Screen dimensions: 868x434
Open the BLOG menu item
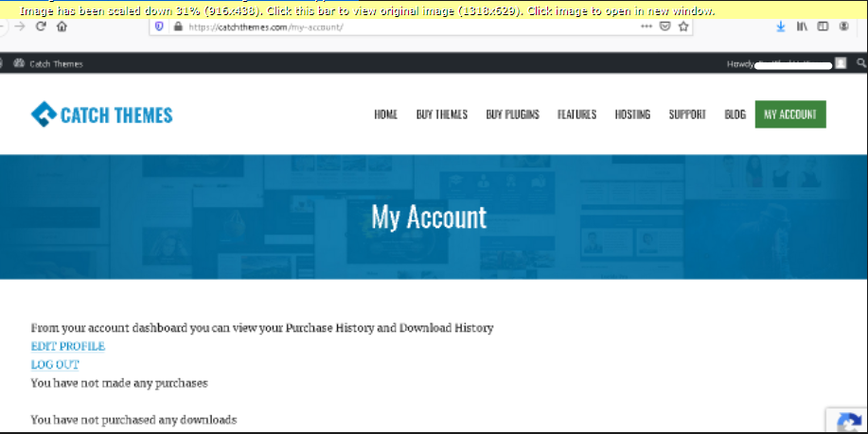point(735,114)
